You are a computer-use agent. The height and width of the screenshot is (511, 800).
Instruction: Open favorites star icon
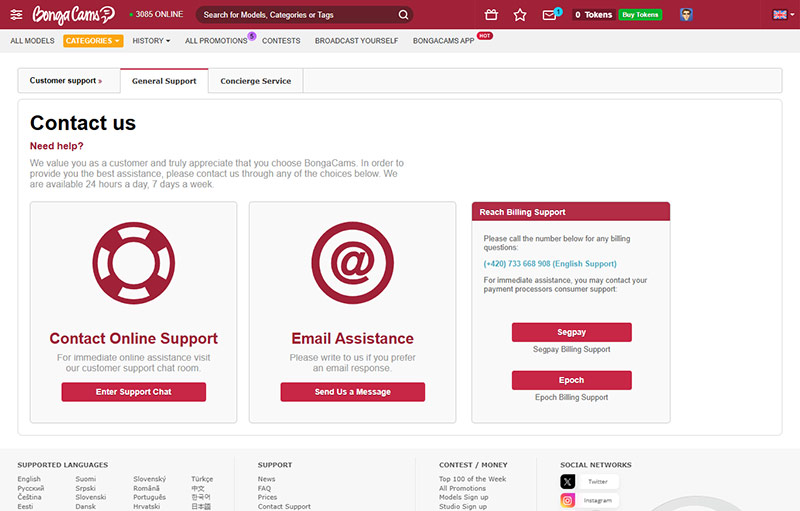click(520, 15)
